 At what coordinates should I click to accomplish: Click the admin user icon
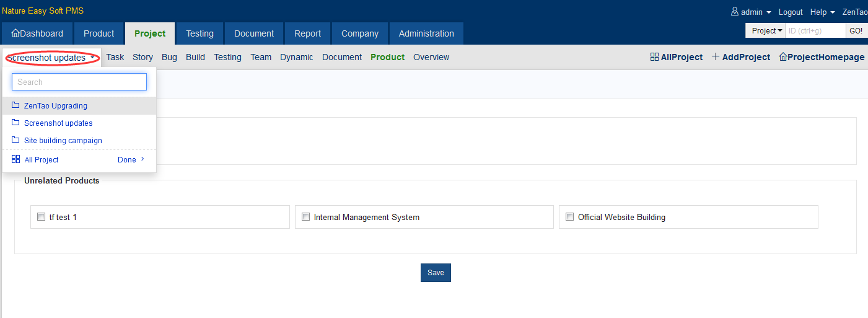click(x=735, y=12)
